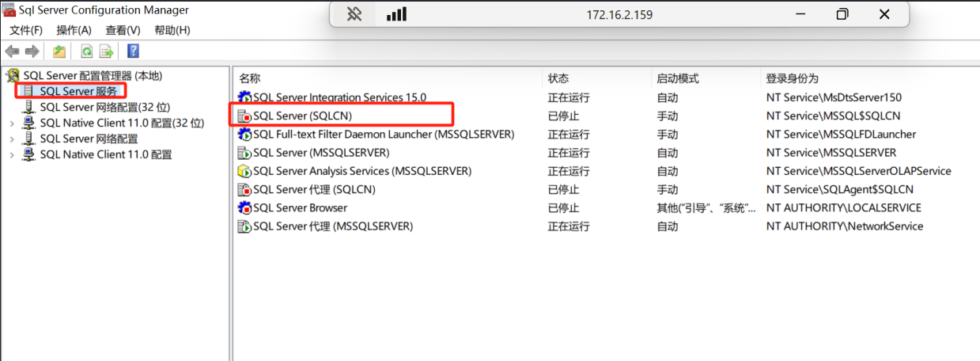Click the Forward arrow in the toolbar
Screen dimensions: 980x361
tap(32, 51)
